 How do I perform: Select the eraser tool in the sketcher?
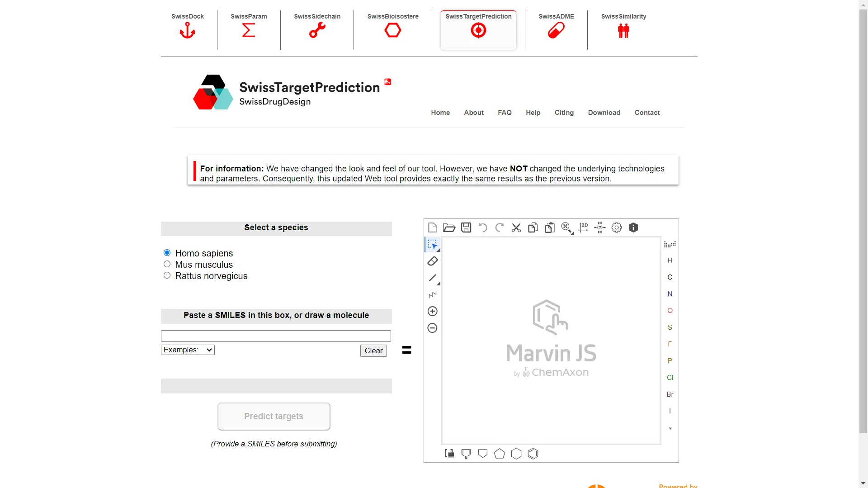click(432, 261)
